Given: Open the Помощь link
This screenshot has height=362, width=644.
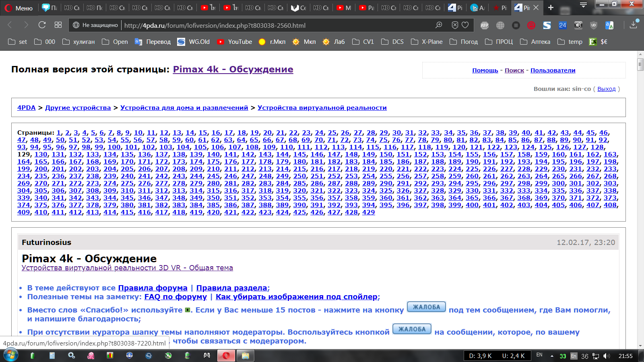Looking at the screenshot, I should [485, 70].
